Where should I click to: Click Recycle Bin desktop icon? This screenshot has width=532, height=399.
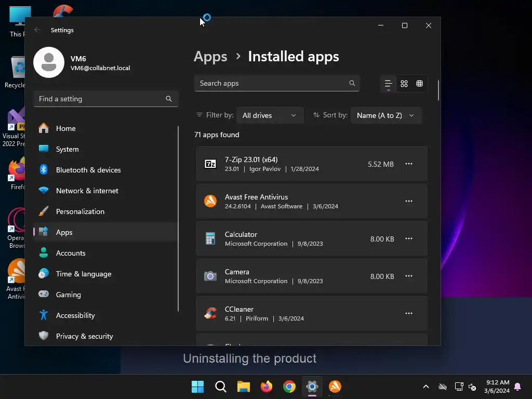[16, 72]
